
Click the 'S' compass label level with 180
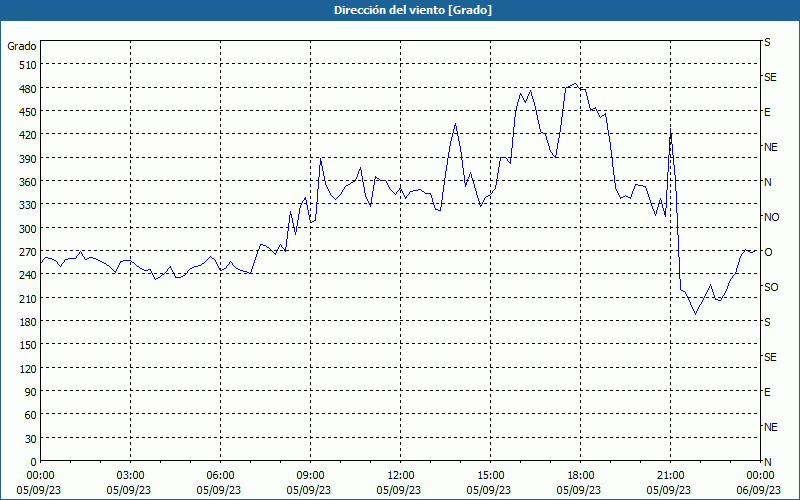(x=767, y=322)
